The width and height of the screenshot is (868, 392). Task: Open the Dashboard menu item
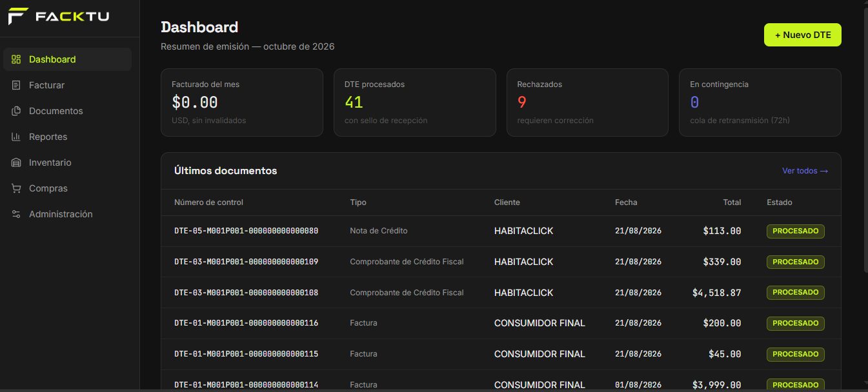click(67, 59)
